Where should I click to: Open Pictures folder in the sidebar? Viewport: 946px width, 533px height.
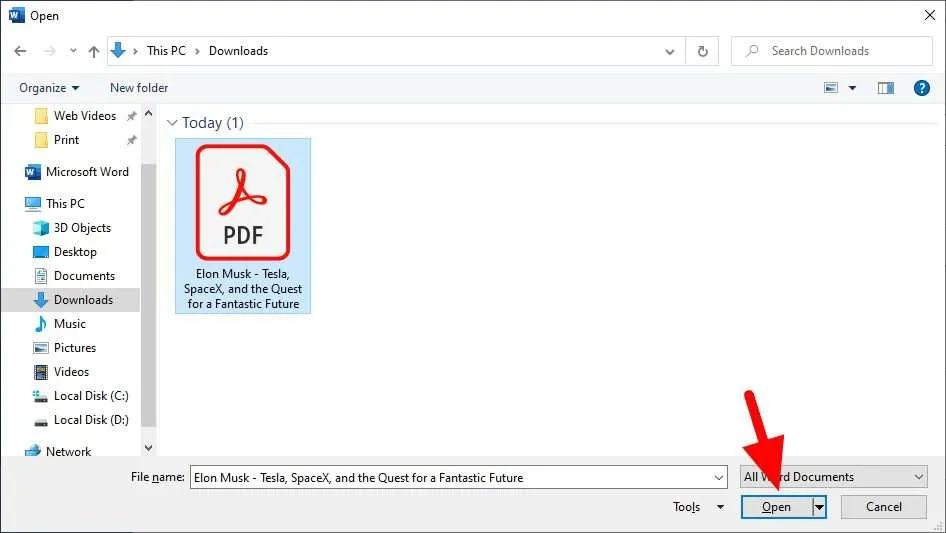65,348
